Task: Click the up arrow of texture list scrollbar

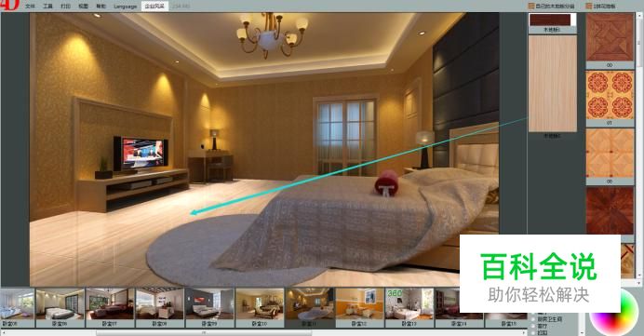Action: click(x=639, y=15)
